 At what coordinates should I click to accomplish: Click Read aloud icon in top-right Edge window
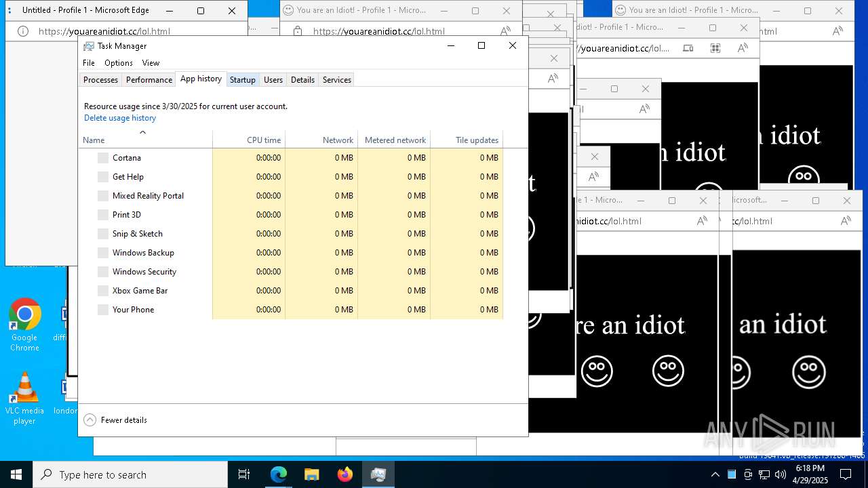[x=838, y=31]
